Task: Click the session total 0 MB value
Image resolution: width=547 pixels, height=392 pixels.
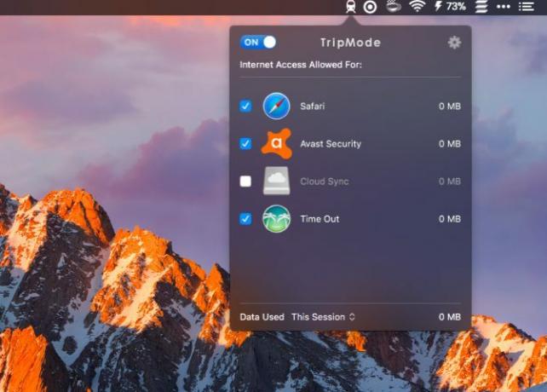Action: point(450,317)
